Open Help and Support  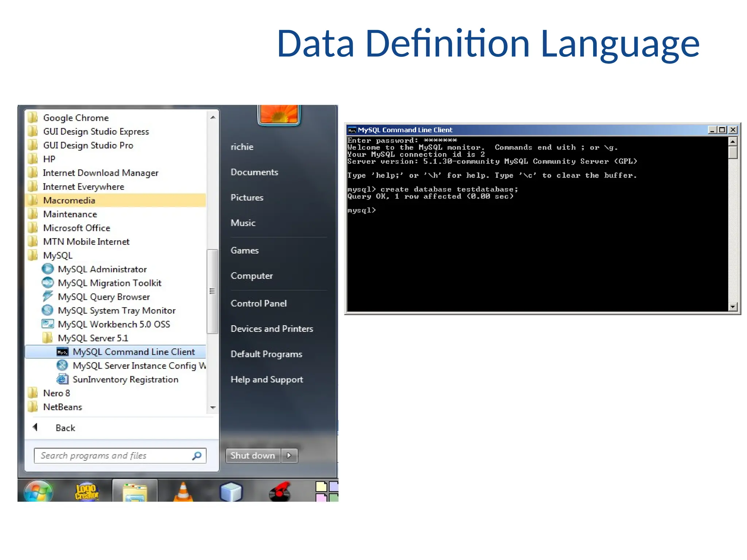pyautogui.click(x=267, y=380)
